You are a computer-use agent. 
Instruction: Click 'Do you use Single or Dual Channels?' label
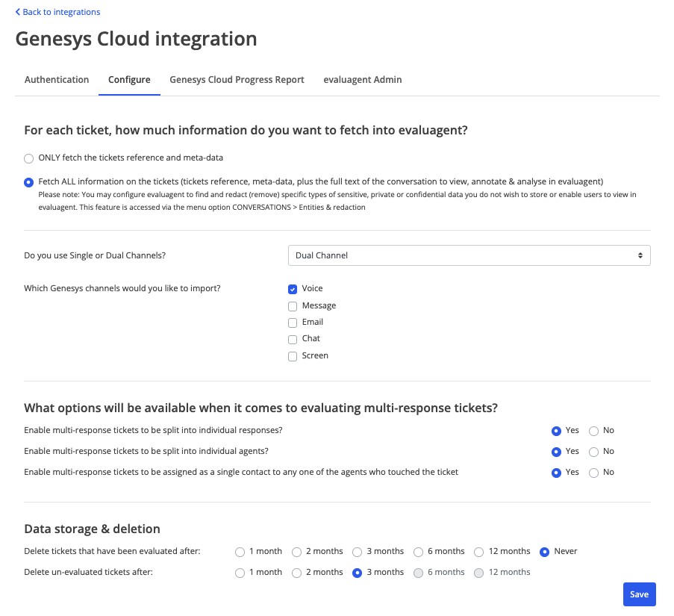point(95,255)
